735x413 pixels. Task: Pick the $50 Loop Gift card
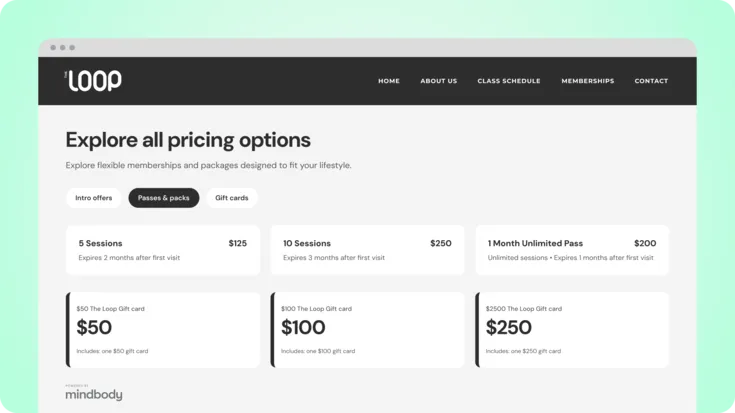coord(163,330)
